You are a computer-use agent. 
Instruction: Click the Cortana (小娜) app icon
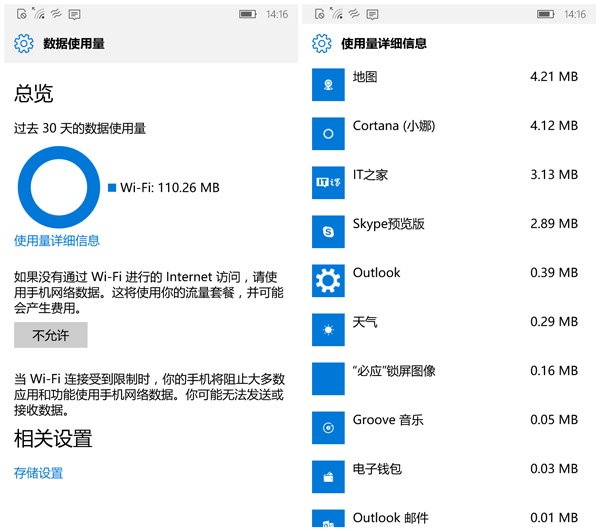click(x=328, y=134)
